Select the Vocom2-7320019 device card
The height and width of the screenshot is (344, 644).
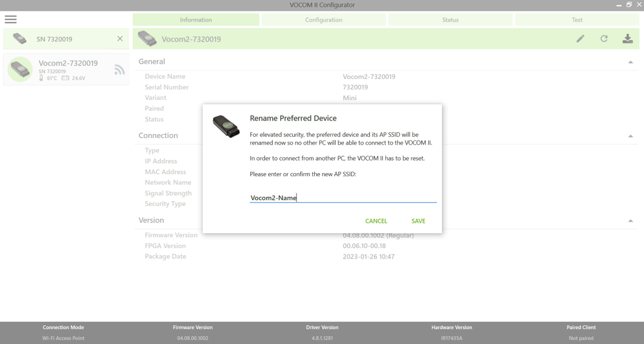[66, 69]
